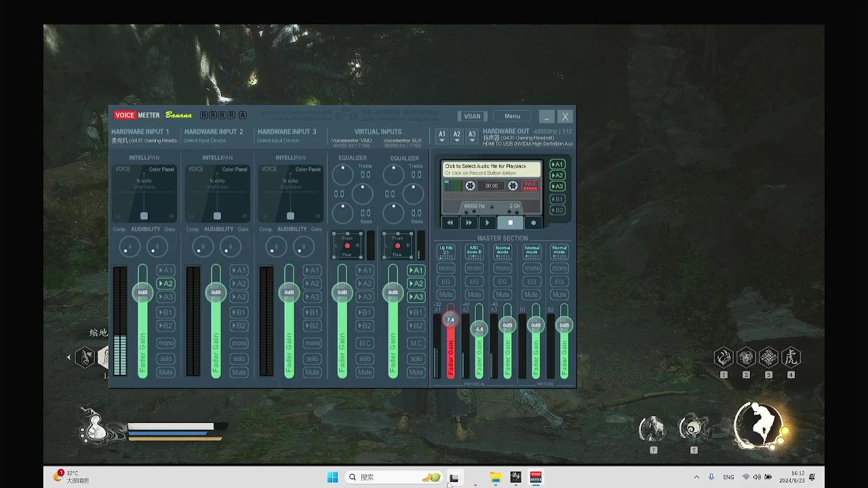
Task: Click the A restart audio engine indicator
Action: (x=243, y=115)
